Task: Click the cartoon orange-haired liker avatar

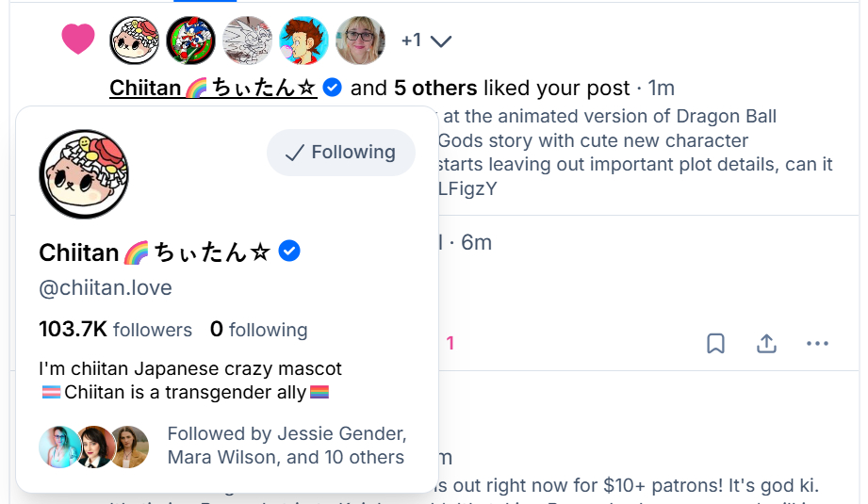Action: (303, 41)
